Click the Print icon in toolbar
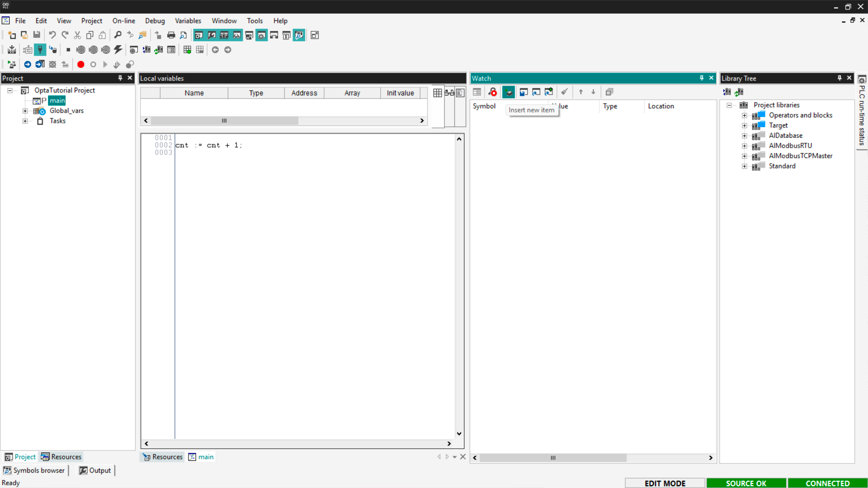 (x=171, y=35)
